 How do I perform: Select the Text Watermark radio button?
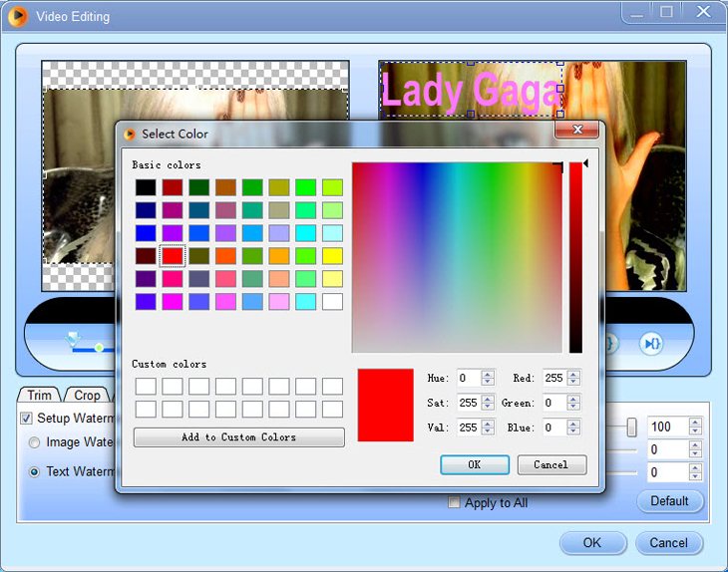(x=34, y=472)
